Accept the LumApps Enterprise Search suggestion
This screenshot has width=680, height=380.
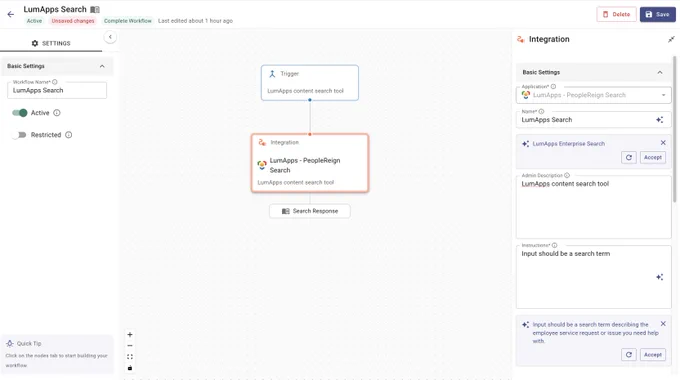[653, 157]
